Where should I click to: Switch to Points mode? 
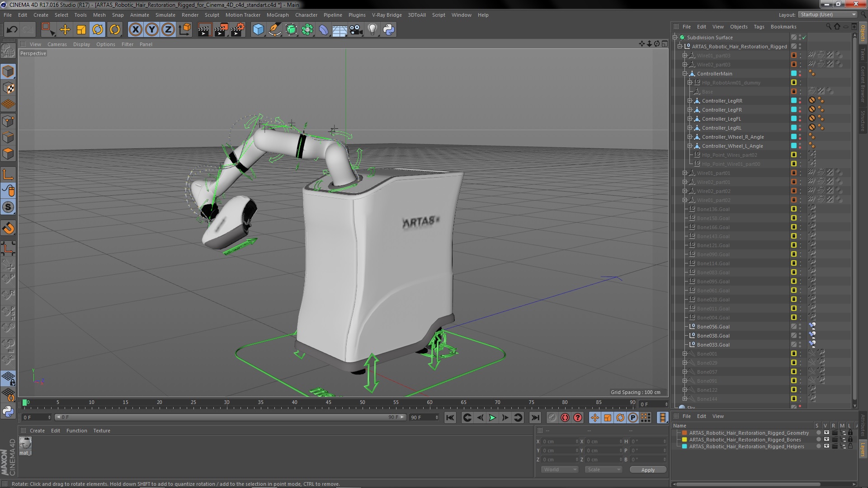tap(8, 121)
